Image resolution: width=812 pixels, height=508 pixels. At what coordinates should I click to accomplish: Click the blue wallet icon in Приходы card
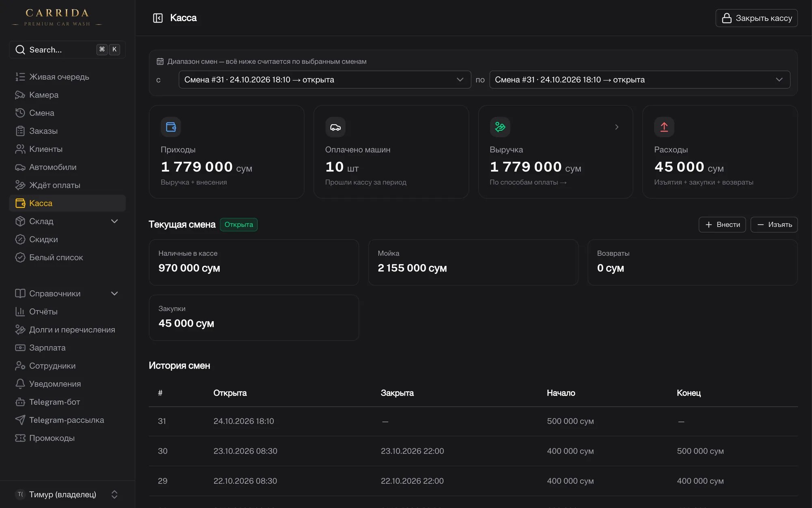[x=171, y=127]
